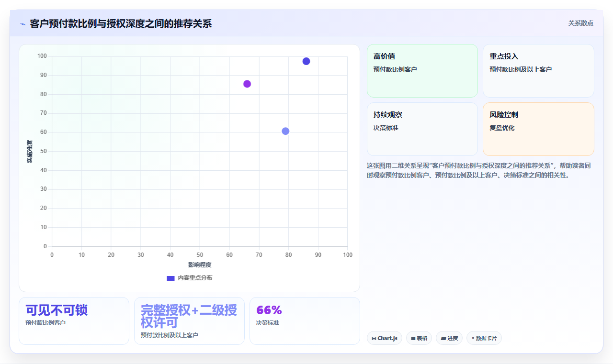Screen dimensions: 613x364
Task: Click the 实施难度 y-axis title
Action: tap(30, 151)
